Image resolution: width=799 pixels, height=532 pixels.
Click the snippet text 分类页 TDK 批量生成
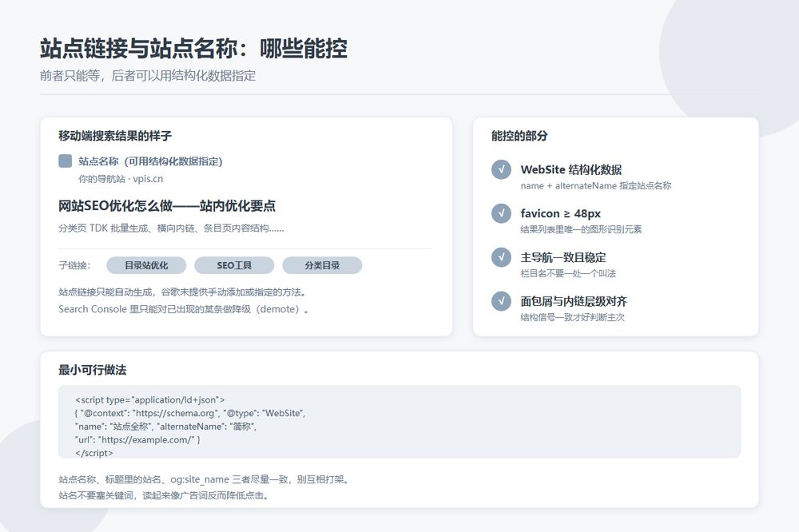point(171,228)
